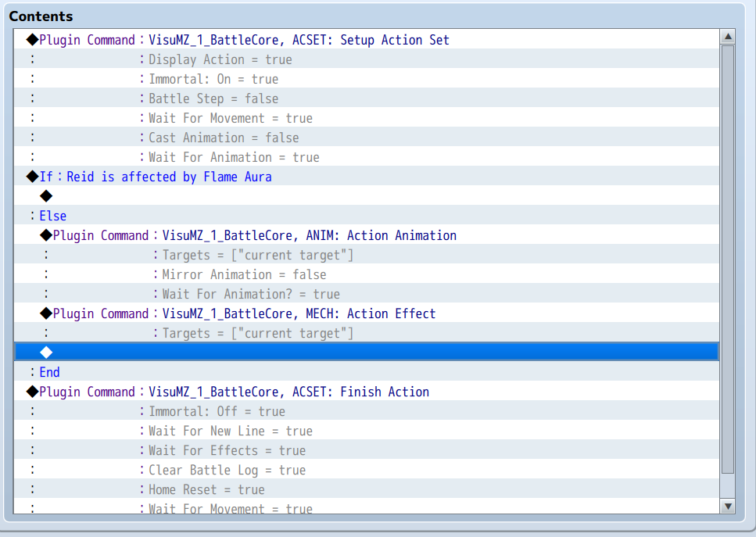The width and height of the screenshot is (756, 537).
Task: Click the empty diamond under the If branch
Action: click(46, 196)
